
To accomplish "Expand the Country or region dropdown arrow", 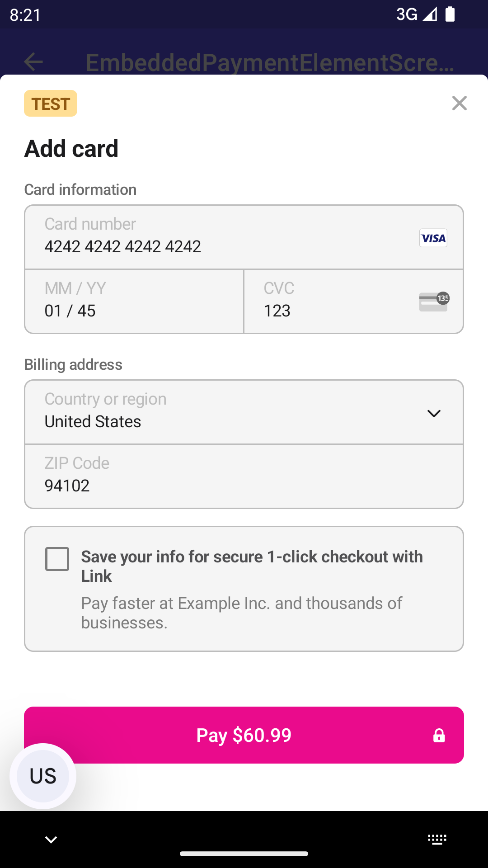I will pos(434,413).
